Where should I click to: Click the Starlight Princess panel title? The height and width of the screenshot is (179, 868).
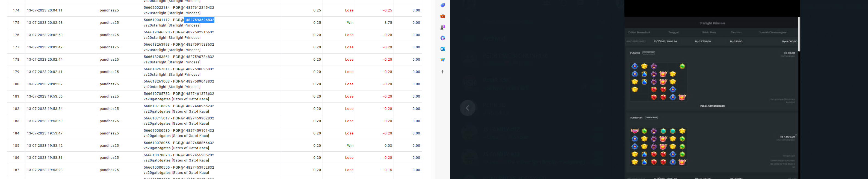712,23
